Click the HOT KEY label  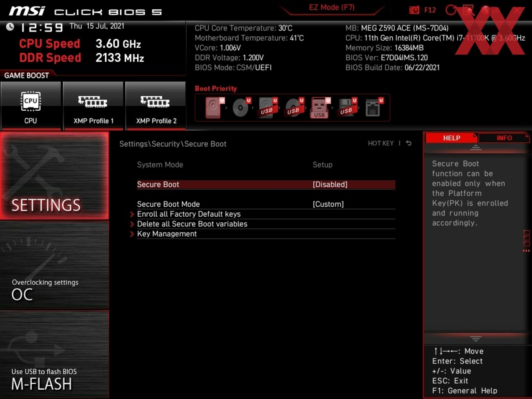(x=381, y=143)
